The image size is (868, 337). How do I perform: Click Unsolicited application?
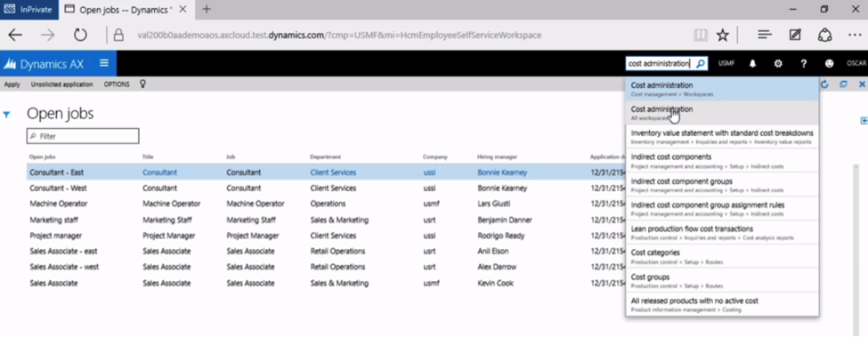pos(61,84)
